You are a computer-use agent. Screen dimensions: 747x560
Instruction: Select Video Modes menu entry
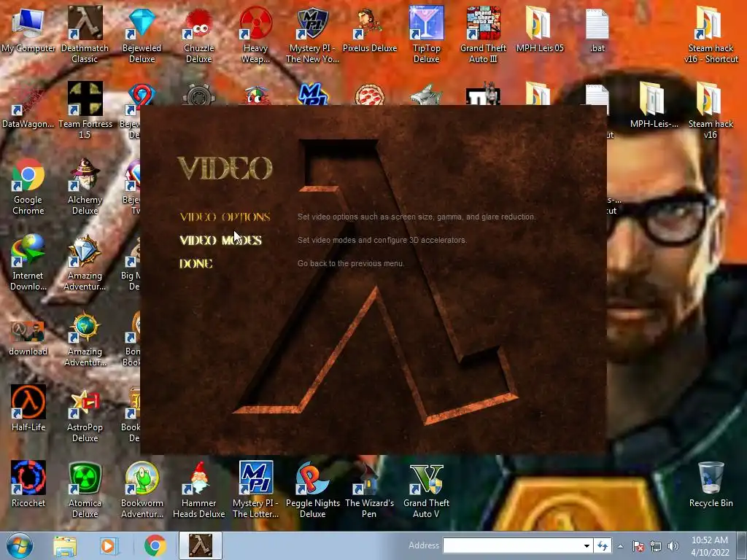pyautogui.click(x=220, y=241)
